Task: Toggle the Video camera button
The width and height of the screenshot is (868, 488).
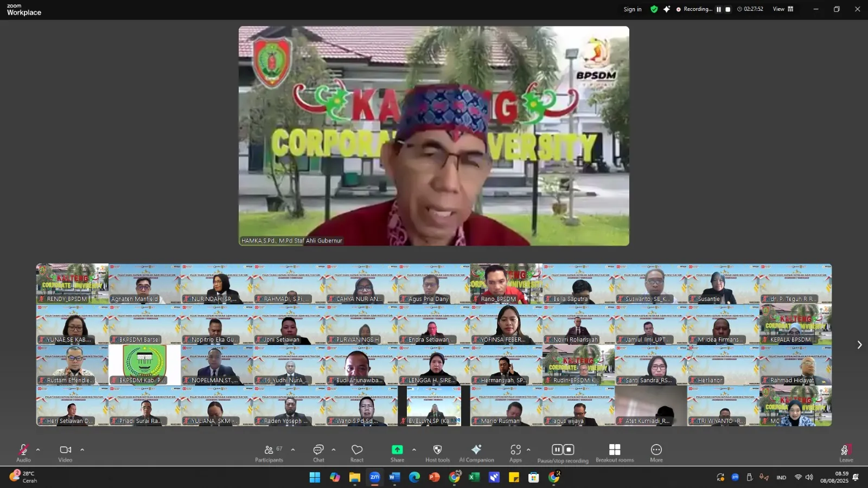Action: click(x=65, y=453)
